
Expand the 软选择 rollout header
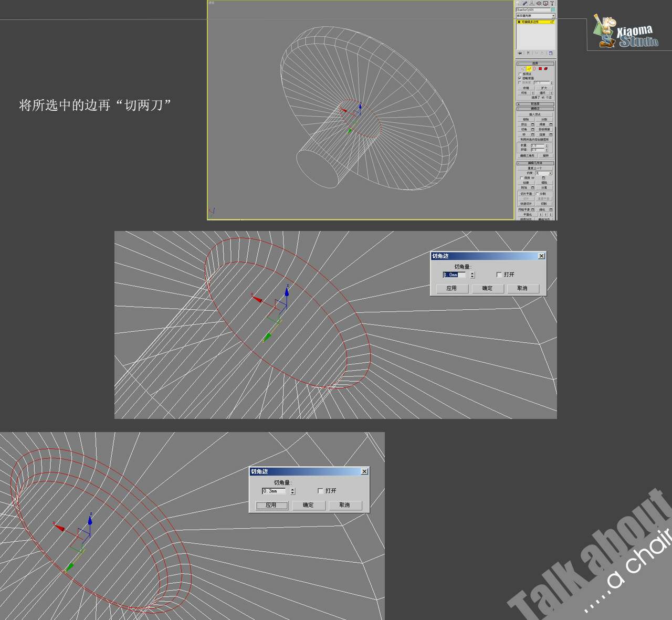coord(535,104)
